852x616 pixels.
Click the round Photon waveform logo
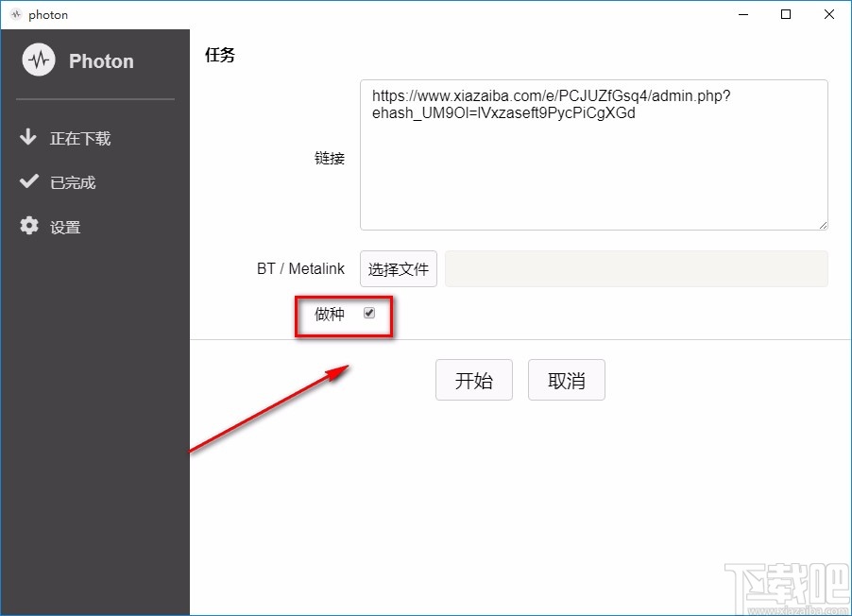[38, 60]
